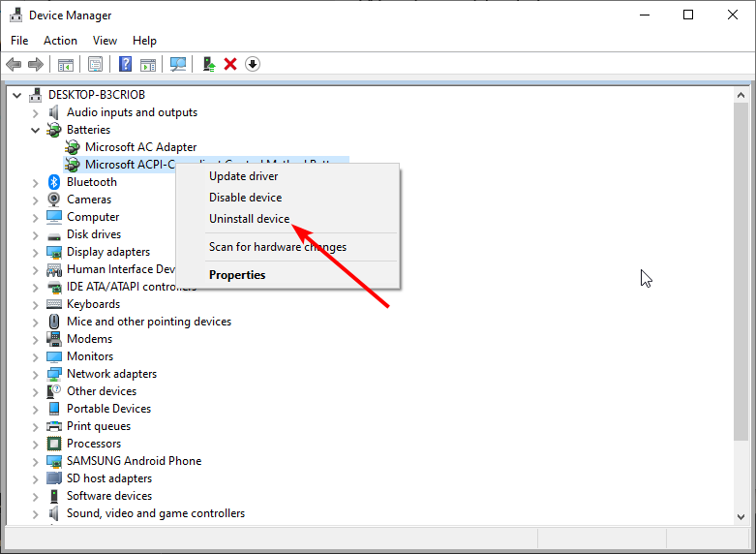756x554 pixels.
Task: Select IDE ATA/ATAPI controllers category
Action: (132, 287)
